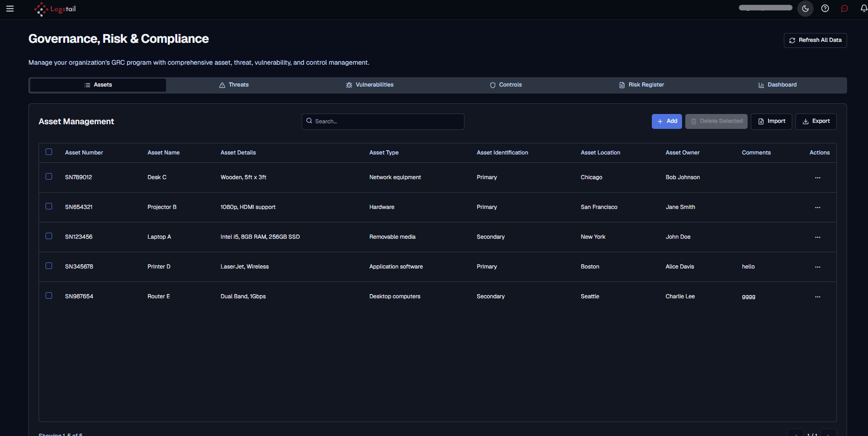Check the box for asset SN654321
This screenshot has height=436, width=868.
pos(49,206)
